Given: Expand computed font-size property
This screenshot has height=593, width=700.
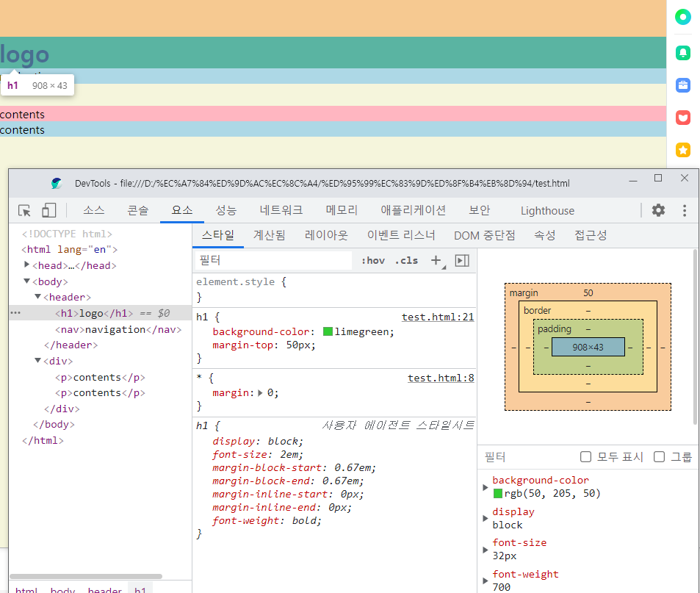Looking at the screenshot, I should tap(486, 550).
